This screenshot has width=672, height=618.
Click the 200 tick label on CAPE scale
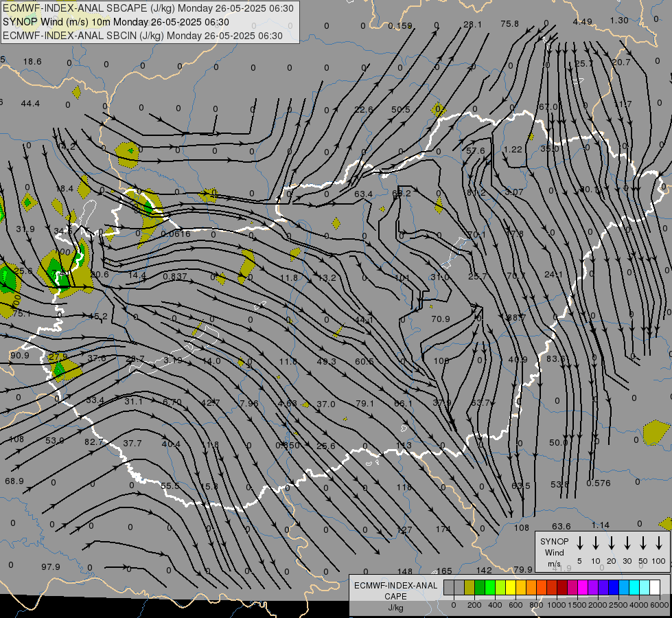[474, 605]
